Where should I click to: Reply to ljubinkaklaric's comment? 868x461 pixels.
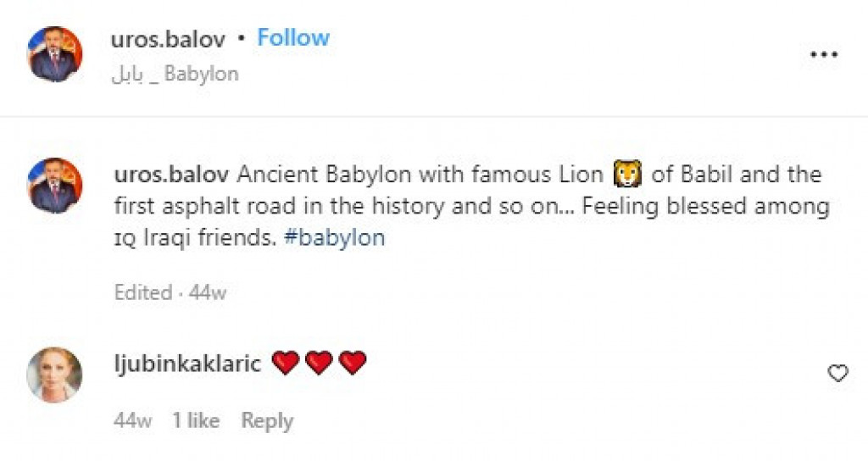click(x=267, y=420)
